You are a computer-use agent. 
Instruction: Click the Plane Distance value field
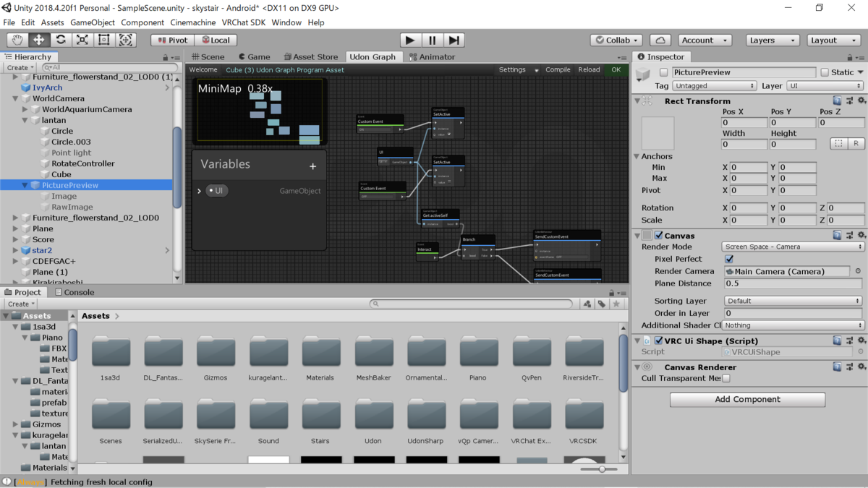point(793,283)
